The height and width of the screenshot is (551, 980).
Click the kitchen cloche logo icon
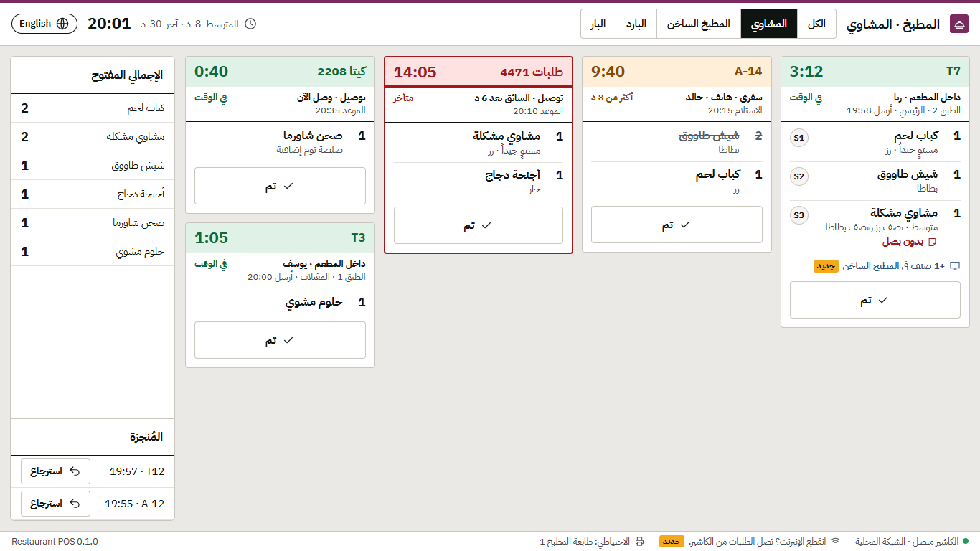(958, 24)
